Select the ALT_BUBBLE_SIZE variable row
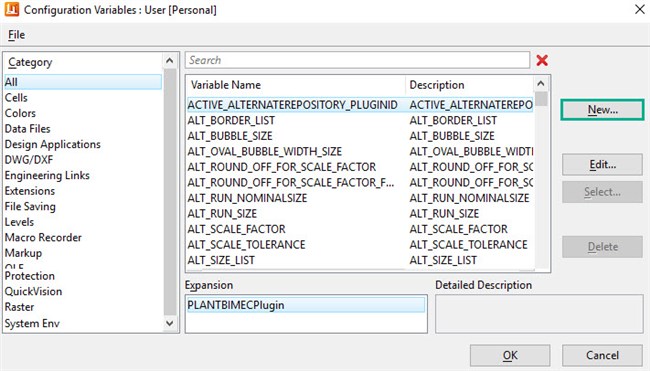Viewport: 650px width, 371px height. click(360, 136)
